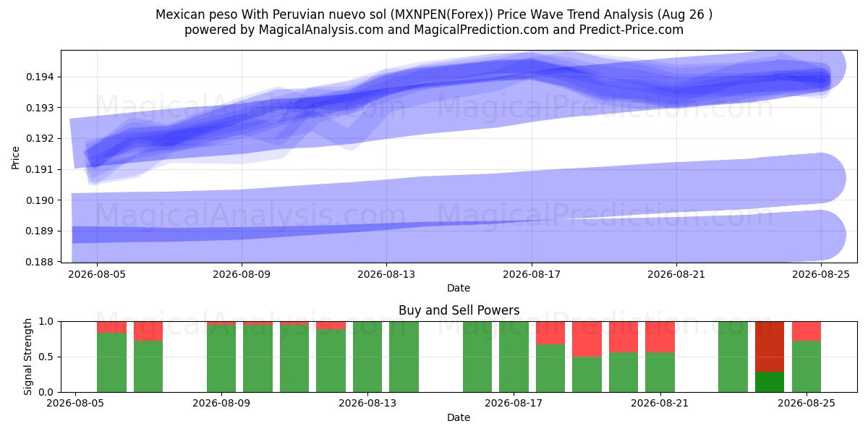Click the 'Buy and Sell Powers' chart title

tap(459, 310)
